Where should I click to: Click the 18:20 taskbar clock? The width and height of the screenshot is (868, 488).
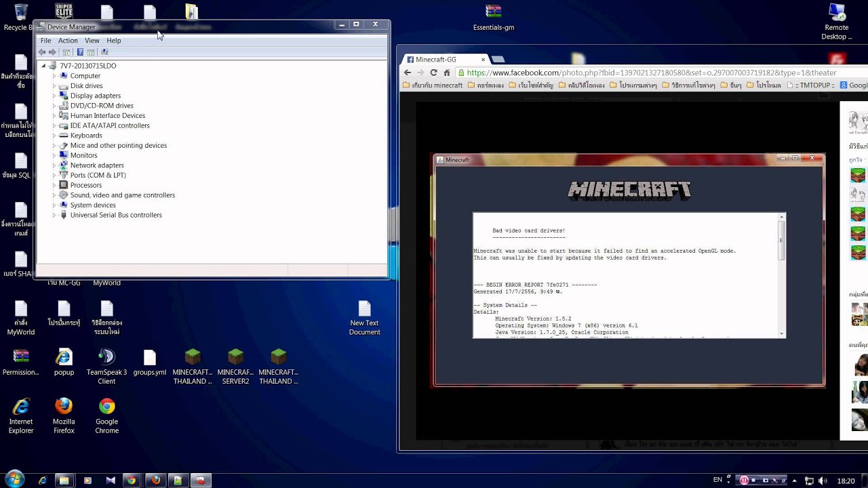(846, 481)
